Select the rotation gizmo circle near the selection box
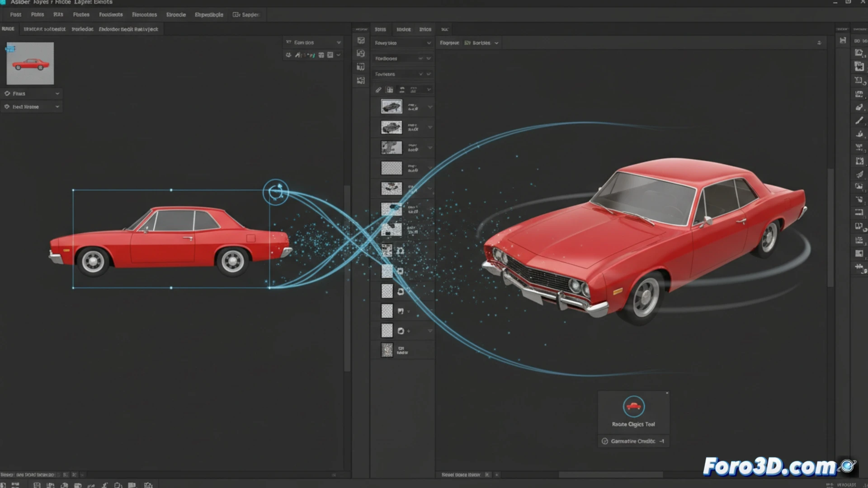The width and height of the screenshot is (868, 488). point(276,191)
